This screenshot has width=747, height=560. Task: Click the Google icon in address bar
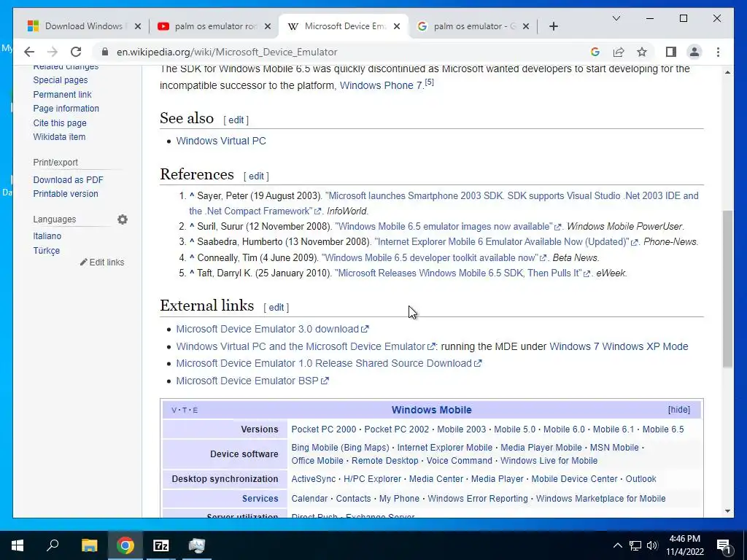coord(595,52)
